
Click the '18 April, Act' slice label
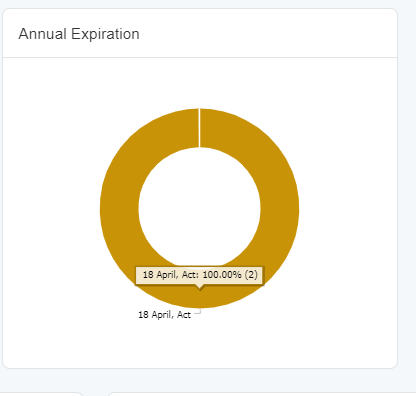(x=164, y=315)
